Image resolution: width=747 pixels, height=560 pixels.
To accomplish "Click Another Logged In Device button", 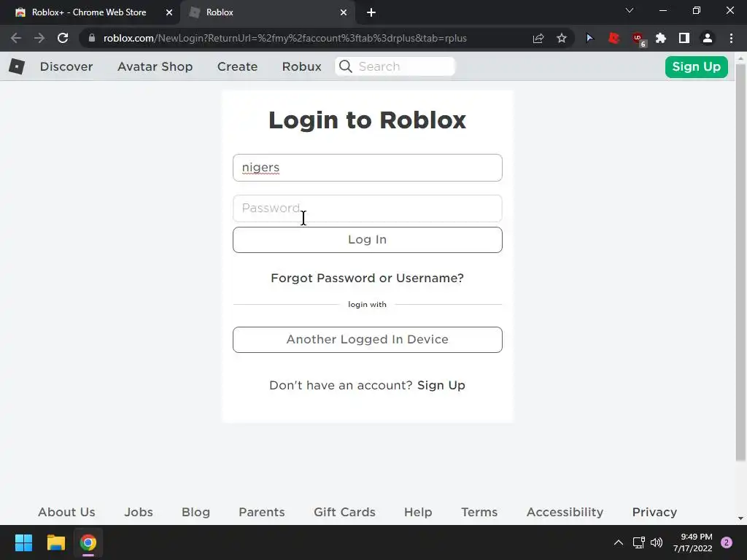I will point(368,340).
